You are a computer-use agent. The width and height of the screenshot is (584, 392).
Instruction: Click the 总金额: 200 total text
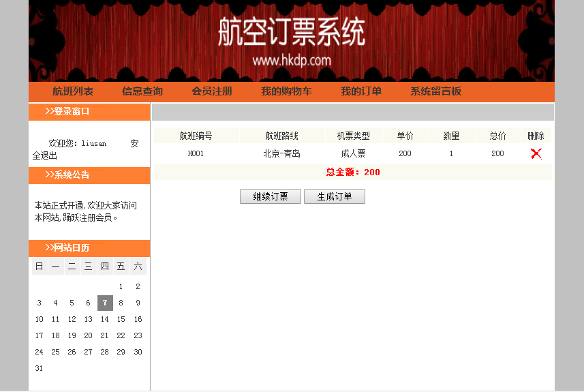[x=353, y=172]
